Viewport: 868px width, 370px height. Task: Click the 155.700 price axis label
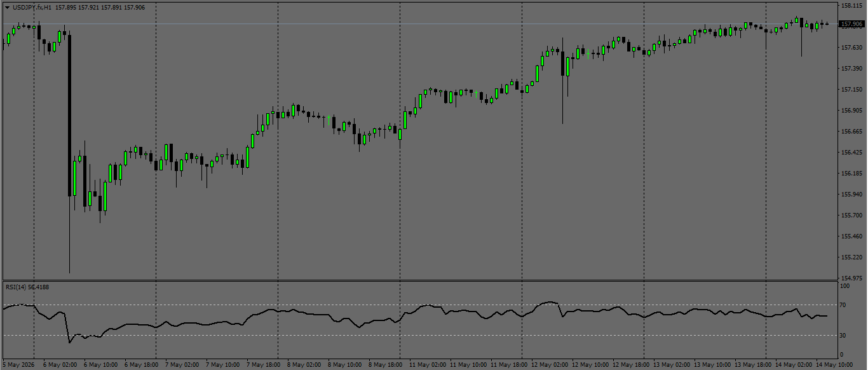point(851,216)
